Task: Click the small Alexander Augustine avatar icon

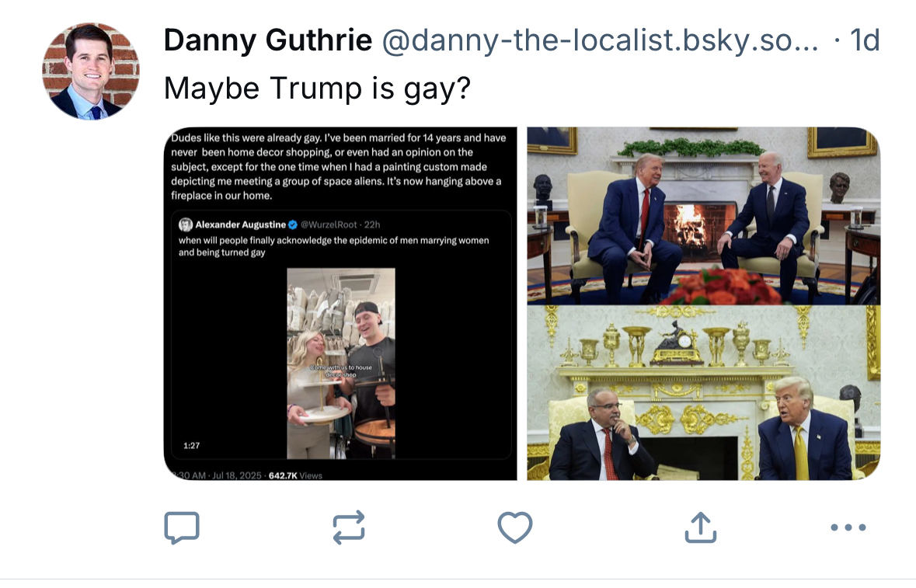Action: (186, 225)
